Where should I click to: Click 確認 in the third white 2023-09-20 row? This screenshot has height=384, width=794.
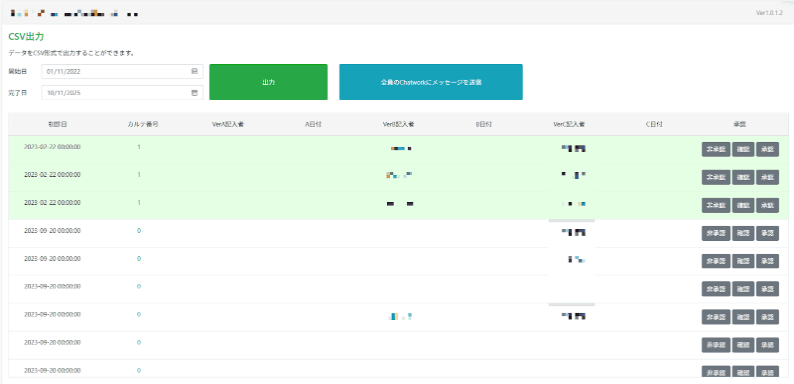coord(743,289)
